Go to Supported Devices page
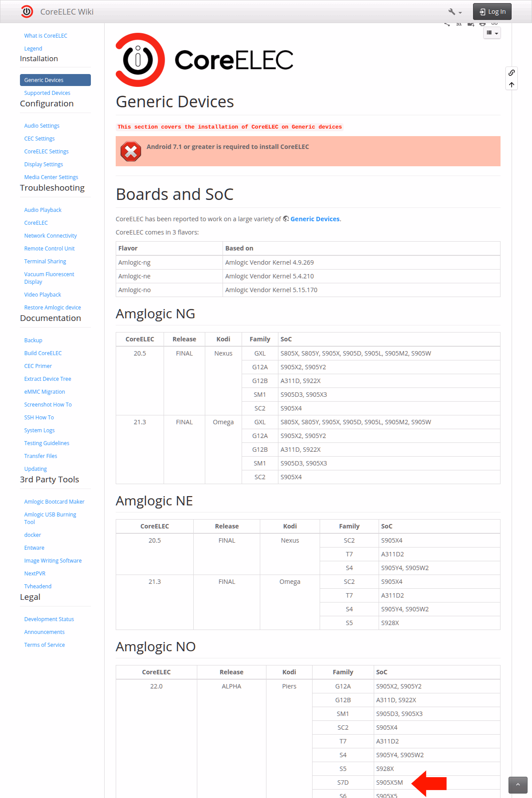This screenshot has height=798, width=532. click(x=47, y=93)
